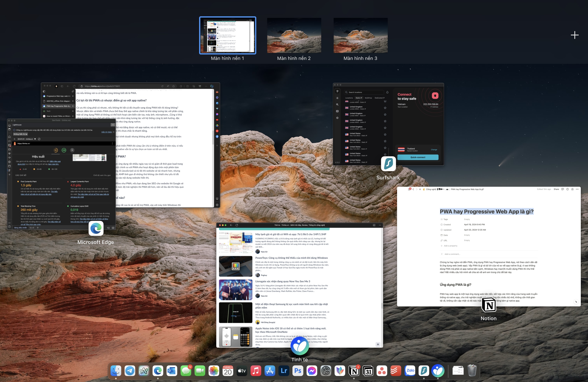Image resolution: width=588 pixels, height=382 pixels.
Task: Toggle favorite on London #001 Static IP
Action: (x=385, y=114)
